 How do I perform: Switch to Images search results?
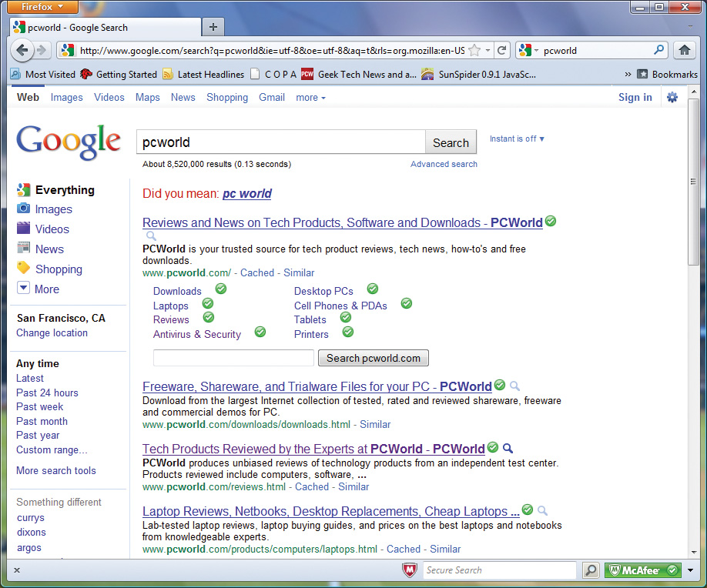click(x=67, y=98)
